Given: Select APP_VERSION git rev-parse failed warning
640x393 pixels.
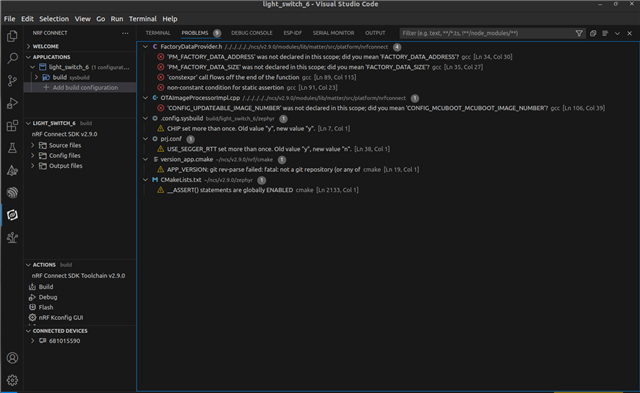Looking at the screenshot, I should pyautogui.click(x=387, y=169).
